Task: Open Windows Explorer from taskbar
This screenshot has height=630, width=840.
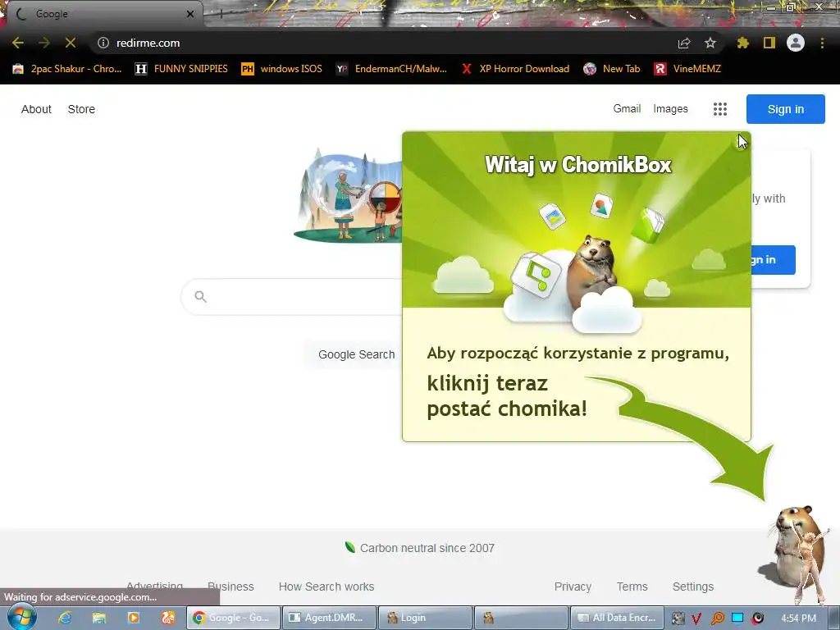Action: tap(99, 618)
